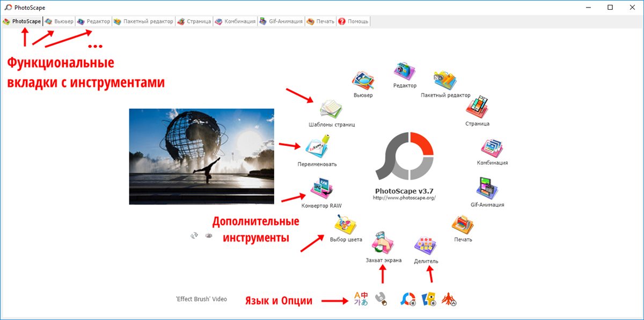Switch to the Печать tab
This screenshot has width=644, height=320.
tap(320, 21)
